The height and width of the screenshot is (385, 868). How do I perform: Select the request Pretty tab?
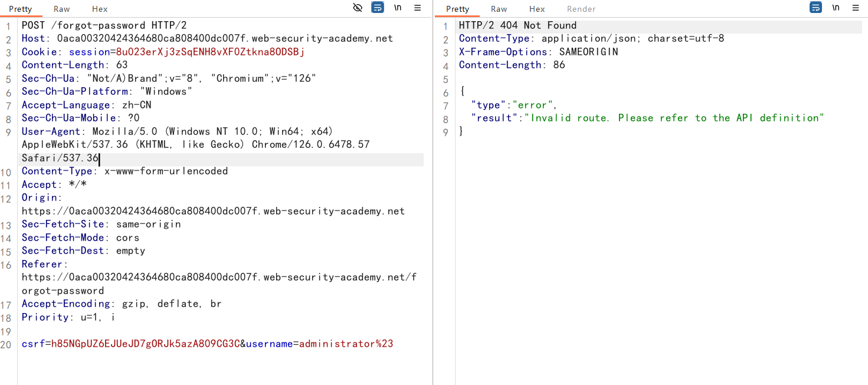(x=21, y=9)
